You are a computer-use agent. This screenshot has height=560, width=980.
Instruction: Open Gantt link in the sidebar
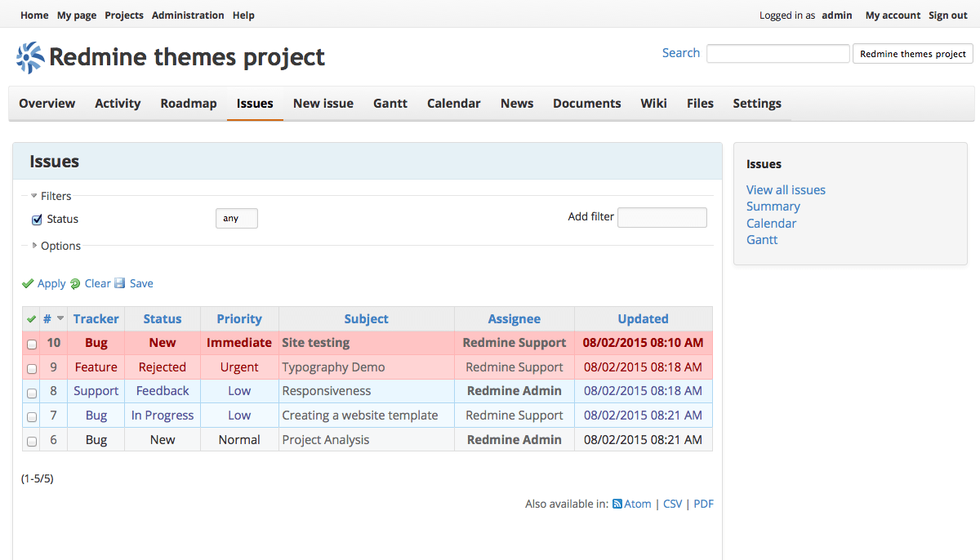tap(762, 240)
